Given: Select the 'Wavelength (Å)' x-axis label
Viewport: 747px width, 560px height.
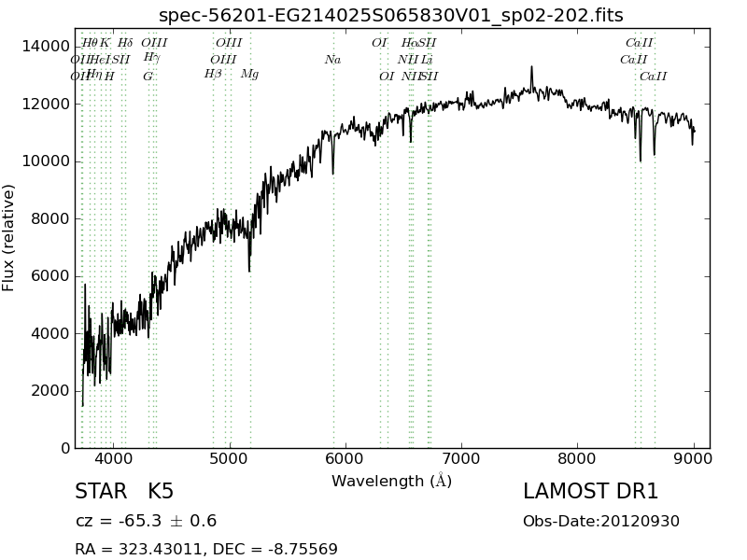Looking at the screenshot, I should [391, 481].
